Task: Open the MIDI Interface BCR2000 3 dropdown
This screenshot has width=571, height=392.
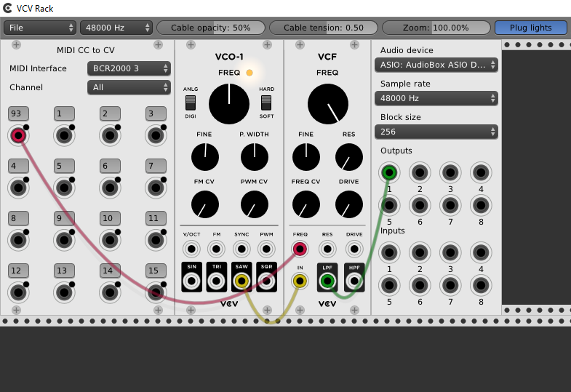Action: [129, 68]
